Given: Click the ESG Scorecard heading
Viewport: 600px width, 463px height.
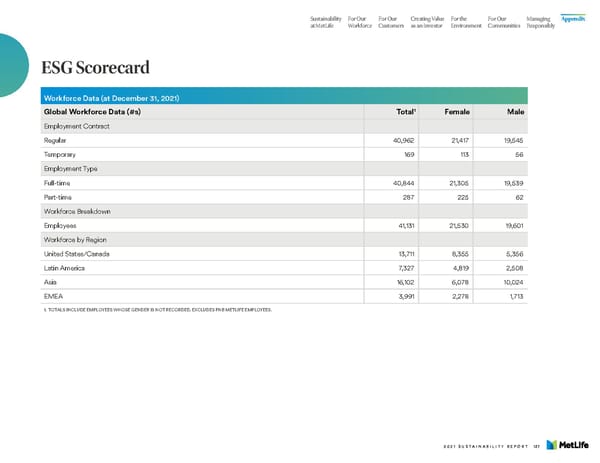Looking at the screenshot, I should pyautogui.click(x=95, y=68).
